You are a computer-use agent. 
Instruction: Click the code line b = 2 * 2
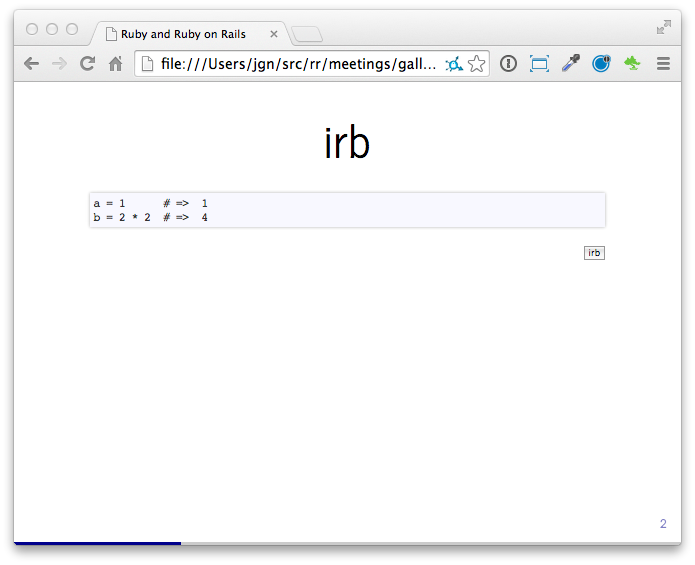(150, 218)
